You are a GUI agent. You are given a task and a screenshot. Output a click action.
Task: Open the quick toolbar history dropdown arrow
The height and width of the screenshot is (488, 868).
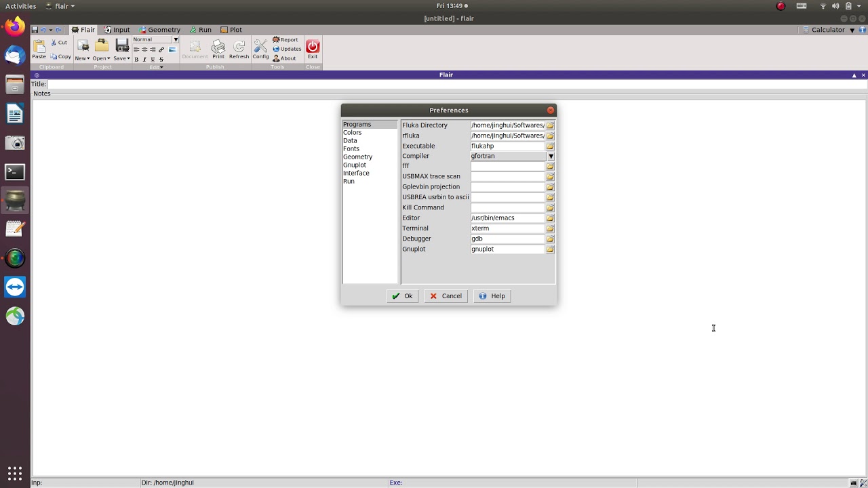click(50, 30)
